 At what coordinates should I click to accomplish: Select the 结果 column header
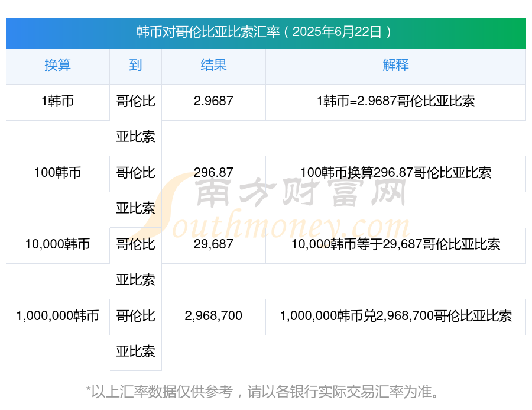tap(213, 65)
